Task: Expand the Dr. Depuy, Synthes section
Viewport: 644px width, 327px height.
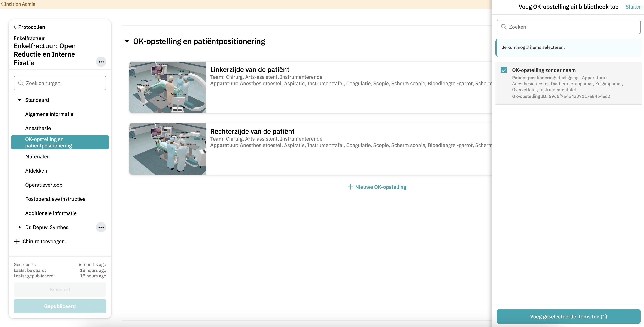Action: pos(19,227)
